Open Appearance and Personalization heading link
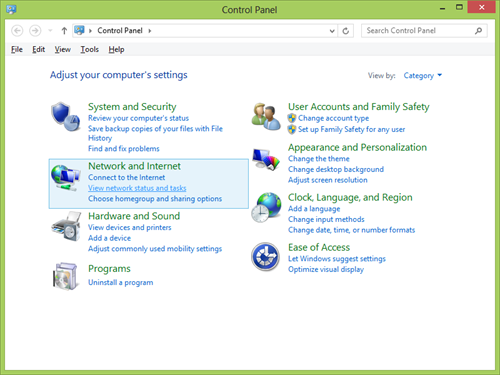This screenshot has width=500, height=375. point(357,147)
